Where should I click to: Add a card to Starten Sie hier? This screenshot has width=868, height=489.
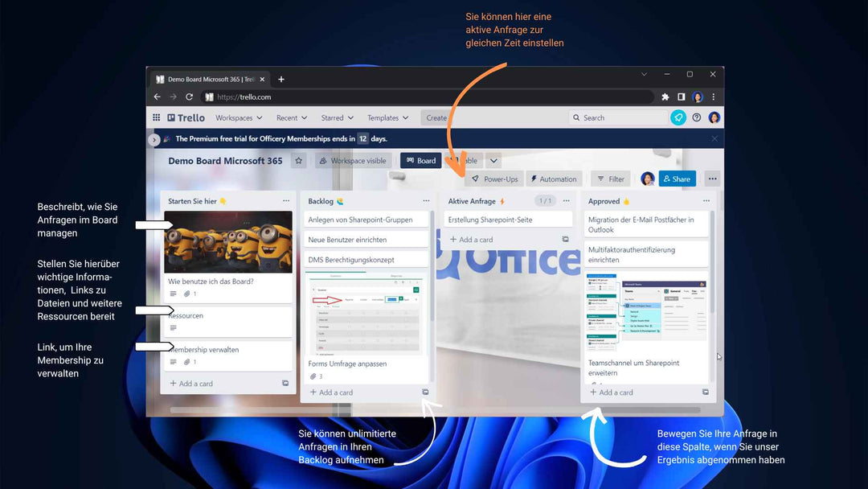click(191, 383)
